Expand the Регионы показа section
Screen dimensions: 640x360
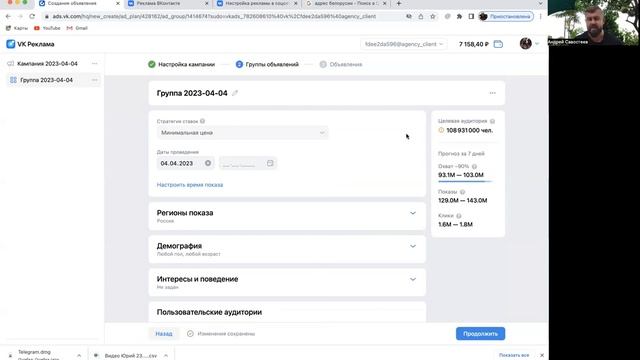[413, 213]
